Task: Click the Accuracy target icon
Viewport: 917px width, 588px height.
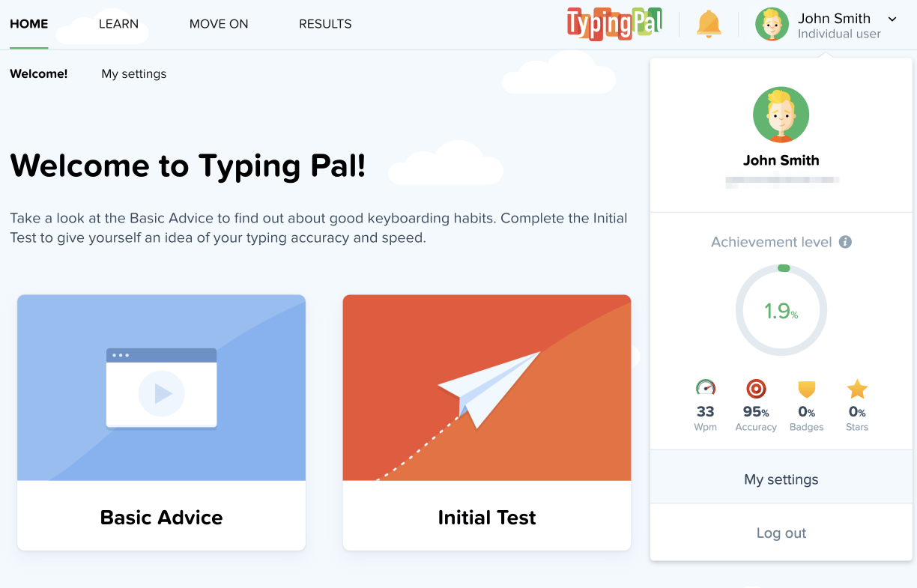Action: [x=756, y=388]
